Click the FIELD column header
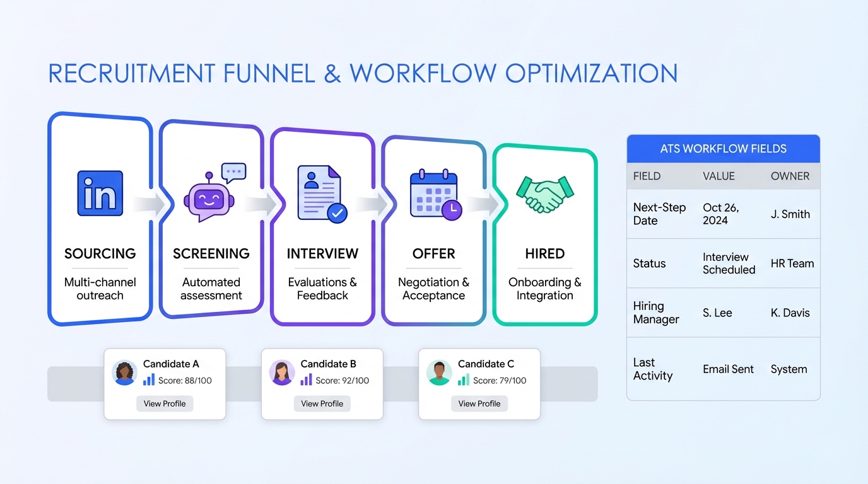This screenshot has height=484, width=868. point(647,176)
